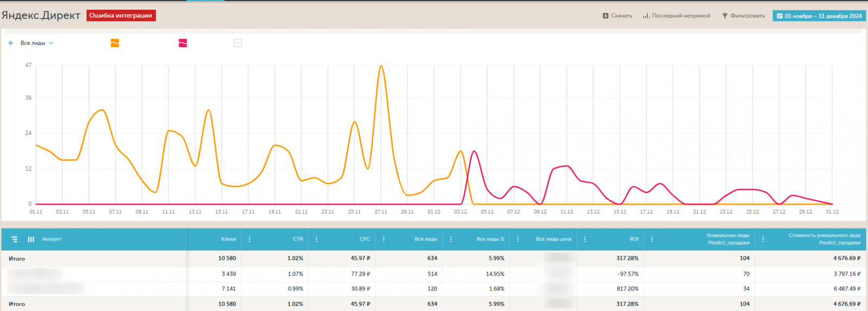The image size is (868, 311).
Task: Sort the table by the Клики column header
Action: (x=228, y=239)
